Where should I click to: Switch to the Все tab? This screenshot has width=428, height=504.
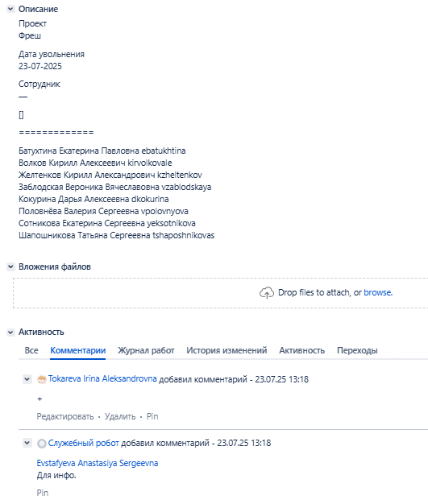tap(31, 350)
